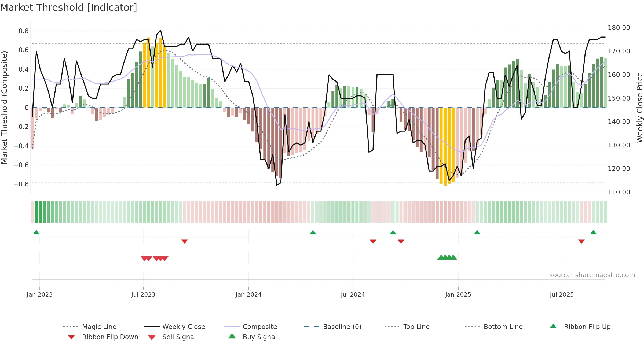Click the −0.8 tick on the left axis
The width and height of the screenshot is (644, 362).
(x=21, y=184)
